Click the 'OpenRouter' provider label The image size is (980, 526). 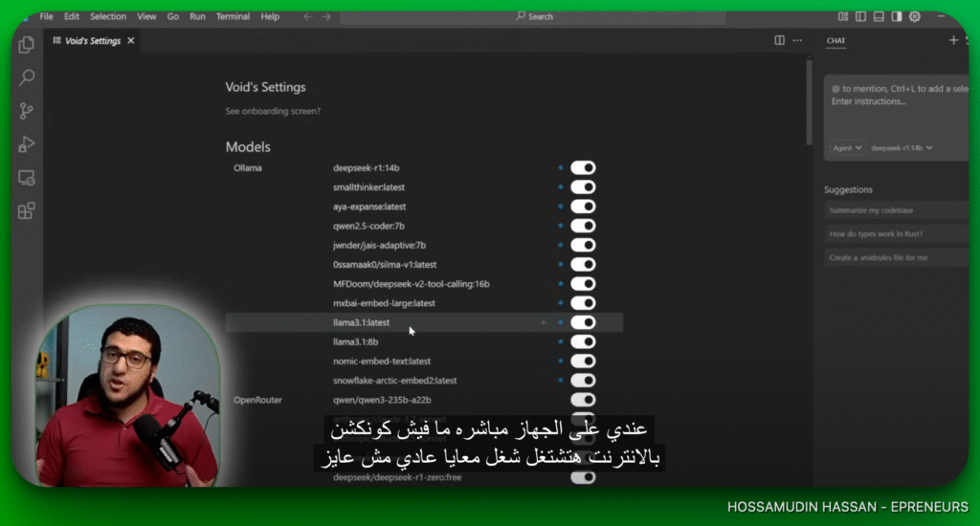[x=257, y=400]
